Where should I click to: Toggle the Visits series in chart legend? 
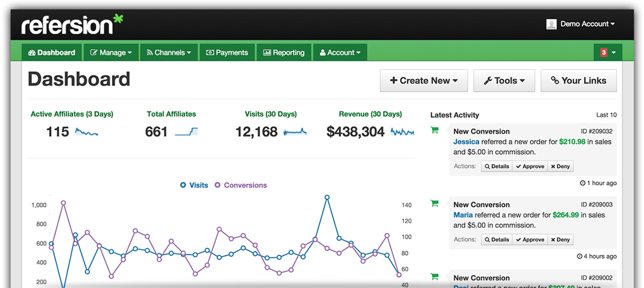(x=194, y=185)
